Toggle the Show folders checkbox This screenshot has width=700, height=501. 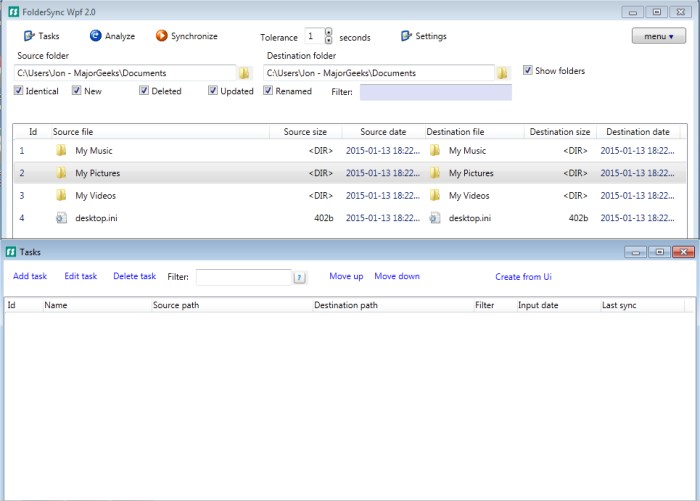pyautogui.click(x=528, y=70)
